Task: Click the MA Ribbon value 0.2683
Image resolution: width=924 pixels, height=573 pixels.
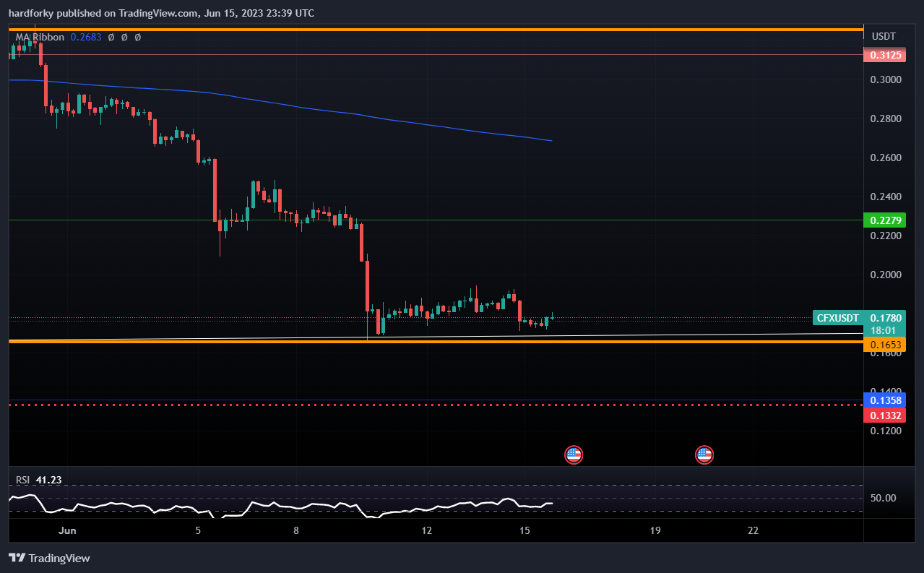Action: [x=87, y=37]
